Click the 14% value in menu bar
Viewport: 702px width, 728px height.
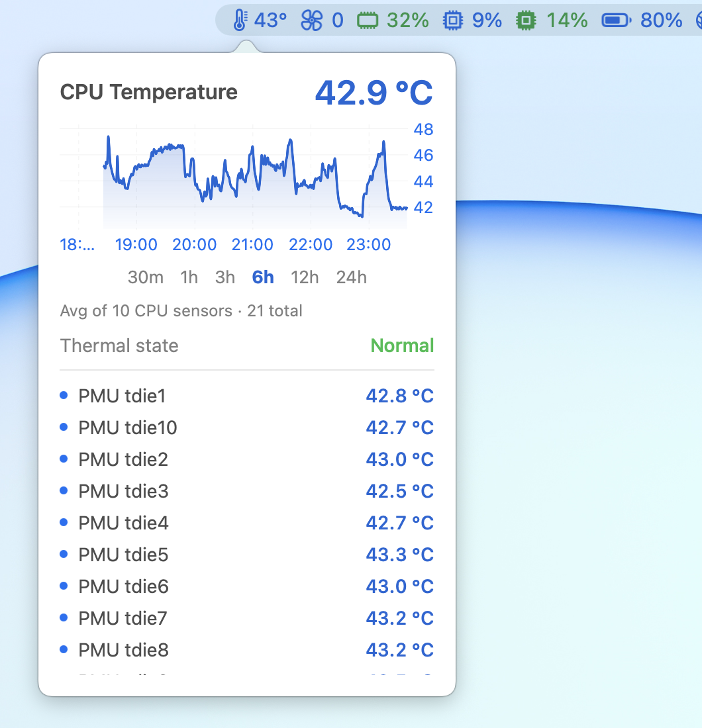click(567, 21)
